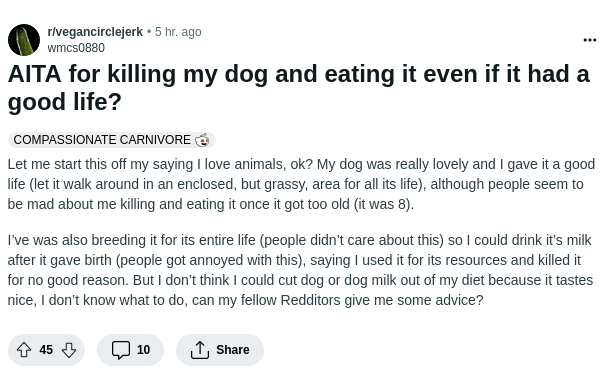
Task: Visit user wmcs0880's profile
Action: [76, 48]
